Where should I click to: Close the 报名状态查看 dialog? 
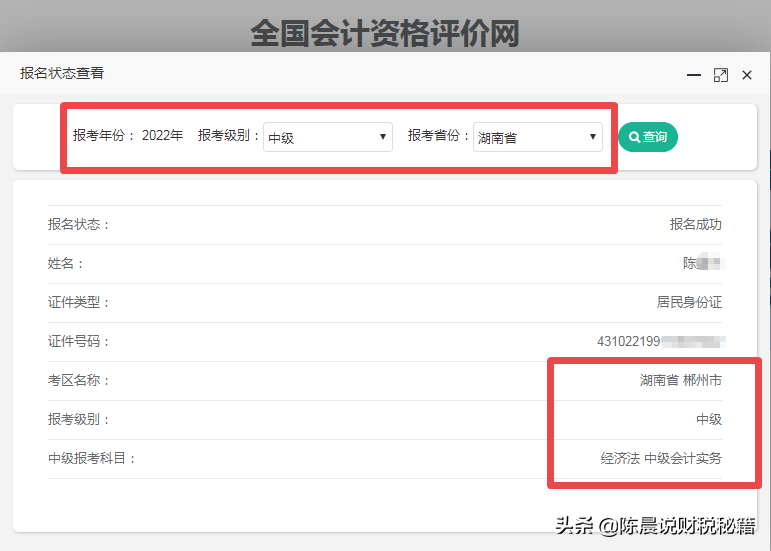[x=747, y=75]
